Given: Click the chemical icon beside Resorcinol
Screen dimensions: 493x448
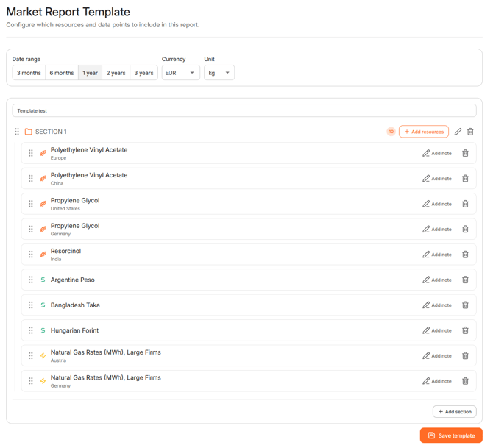Looking at the screenshot, I should 43,255.
